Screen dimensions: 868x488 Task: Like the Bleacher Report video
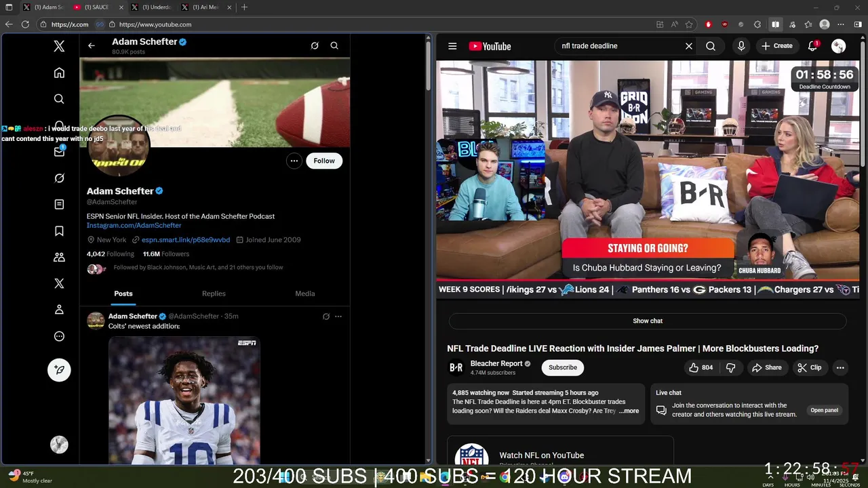click(701, 367)
